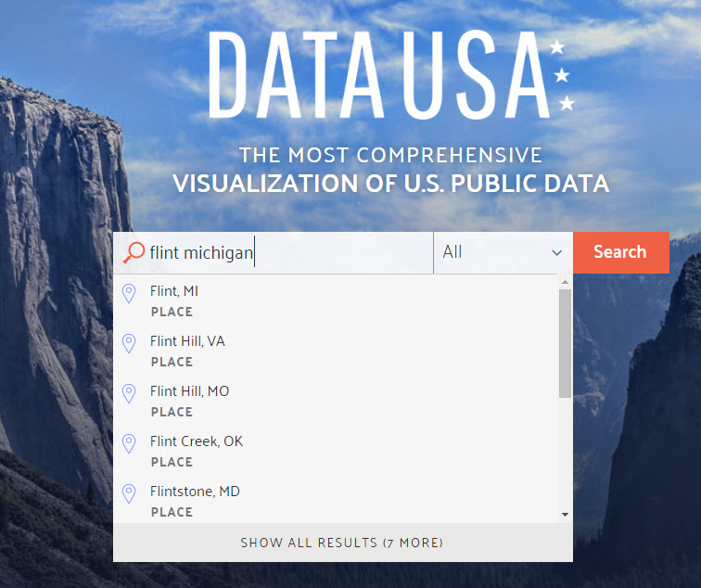Click the orange Search button

pos(621,252)
